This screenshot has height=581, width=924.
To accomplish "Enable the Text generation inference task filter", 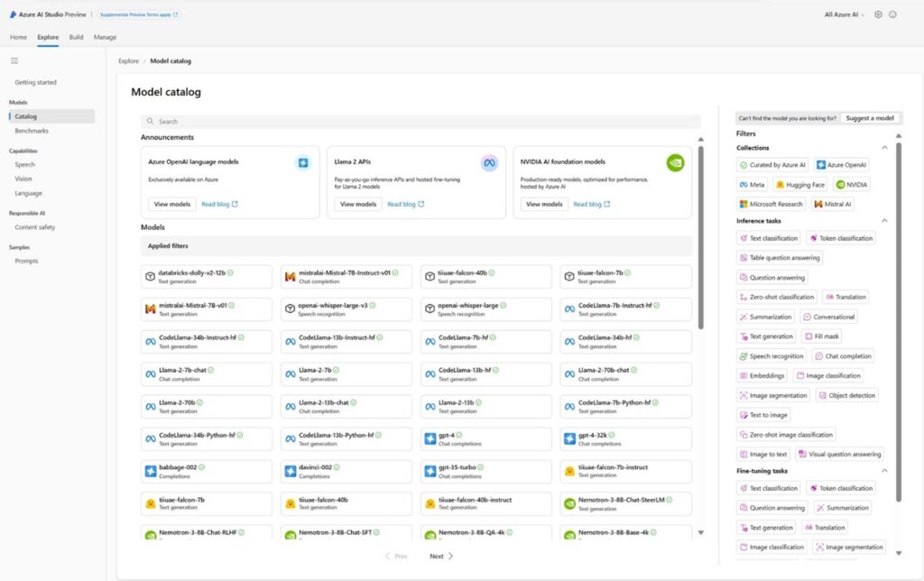I will [x=770, y=336].
